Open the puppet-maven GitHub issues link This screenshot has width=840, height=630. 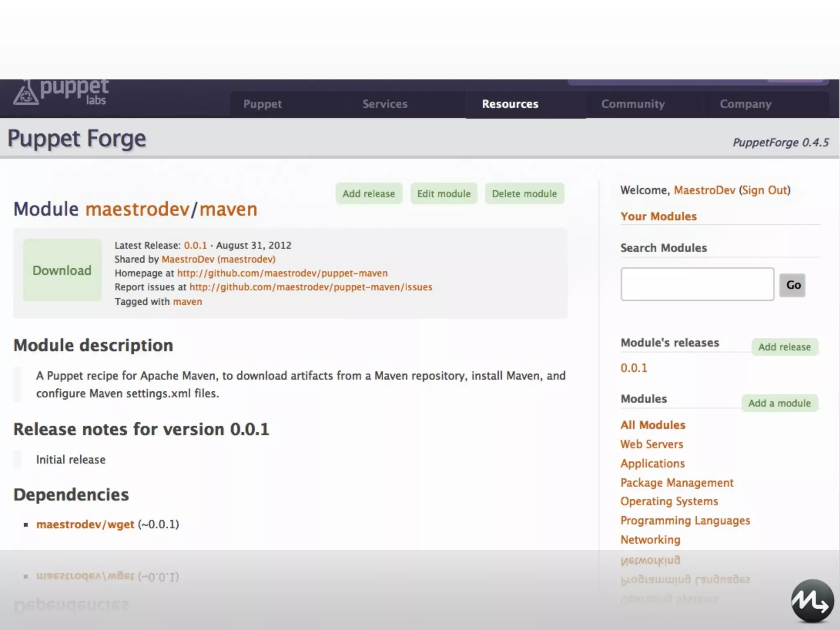click(x=310, y=287)
